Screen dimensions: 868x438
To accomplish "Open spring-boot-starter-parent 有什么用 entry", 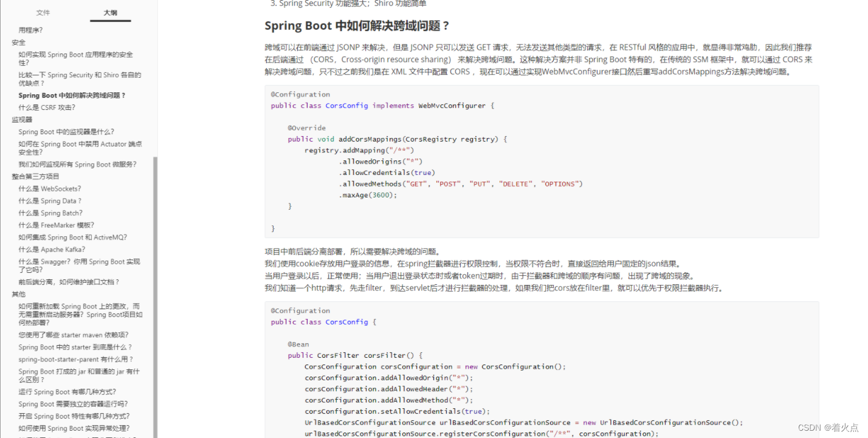I will (x=75, y=359).
